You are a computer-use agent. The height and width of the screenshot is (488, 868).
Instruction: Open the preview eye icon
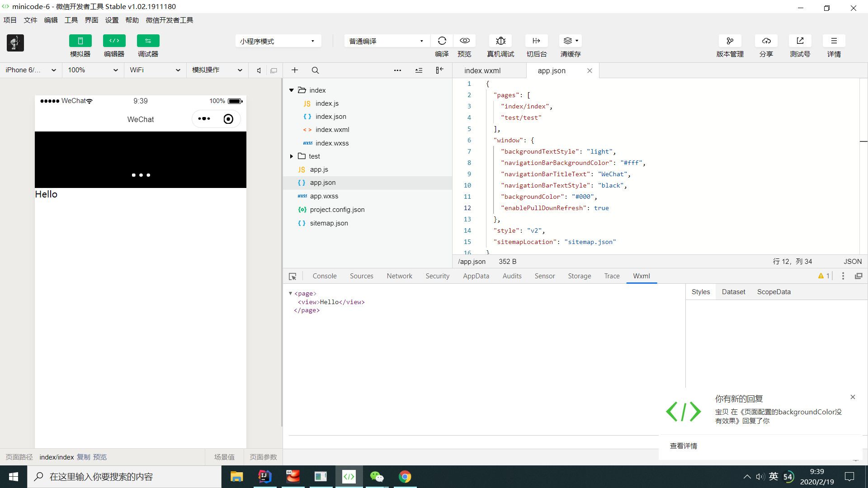click(x=464, y=41)
